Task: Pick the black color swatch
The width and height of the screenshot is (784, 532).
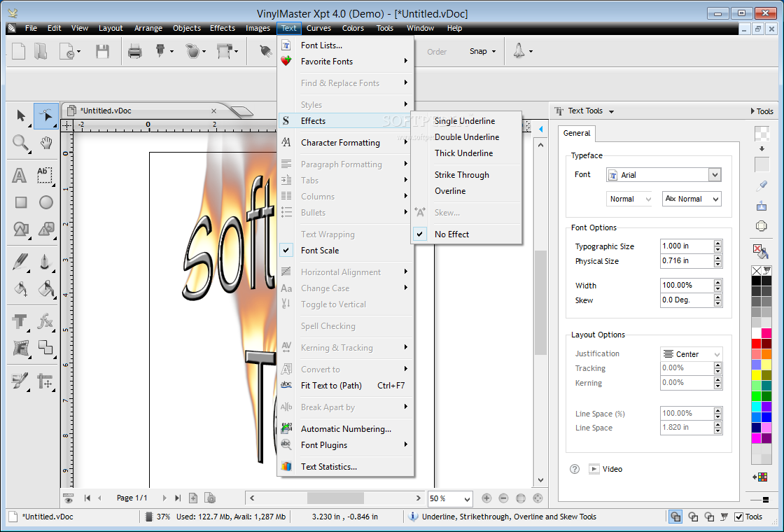Action: coord(756,281)
